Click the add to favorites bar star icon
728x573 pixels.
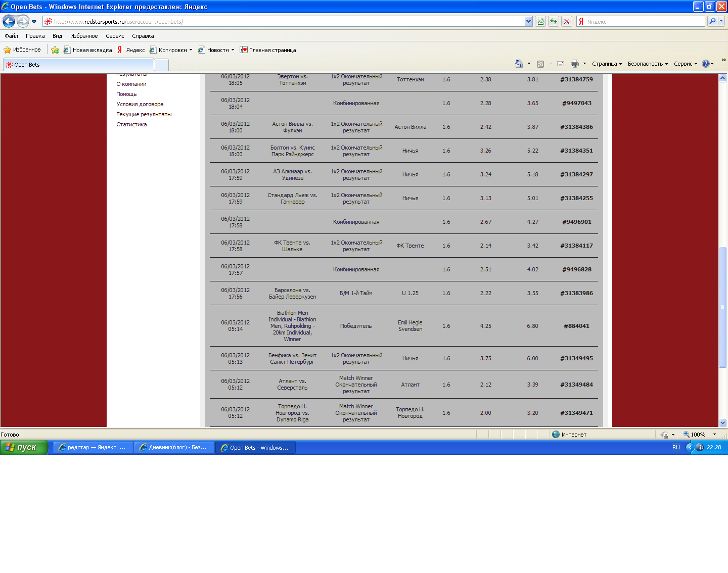55,50
